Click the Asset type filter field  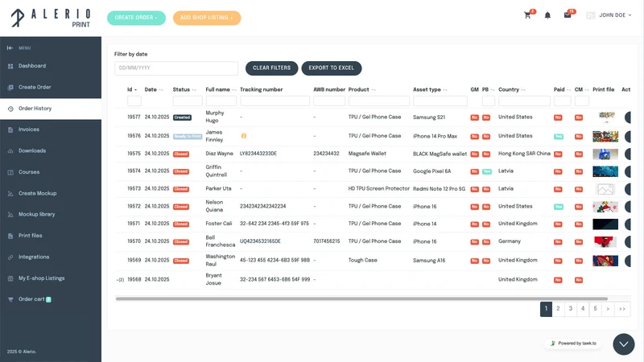[x=440, y=101]
